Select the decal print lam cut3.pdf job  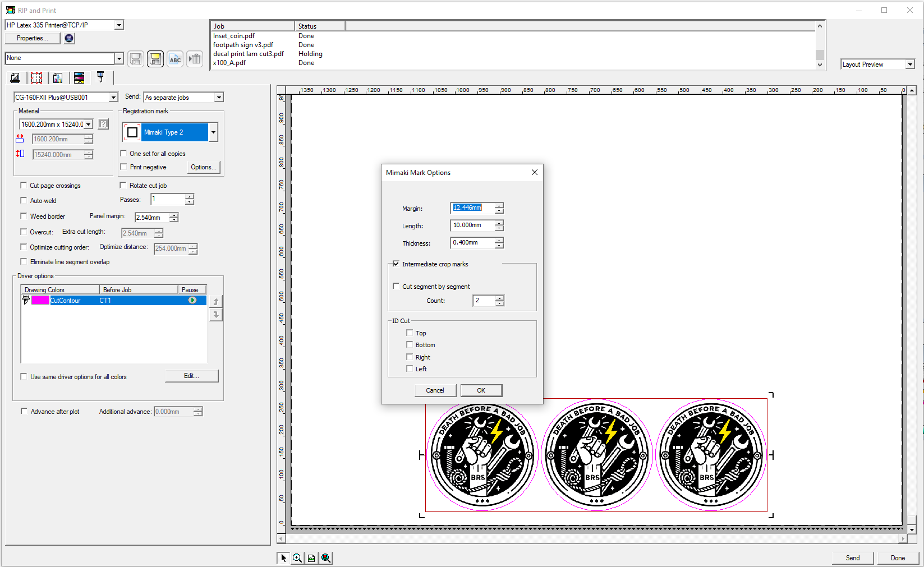point(249,54)
